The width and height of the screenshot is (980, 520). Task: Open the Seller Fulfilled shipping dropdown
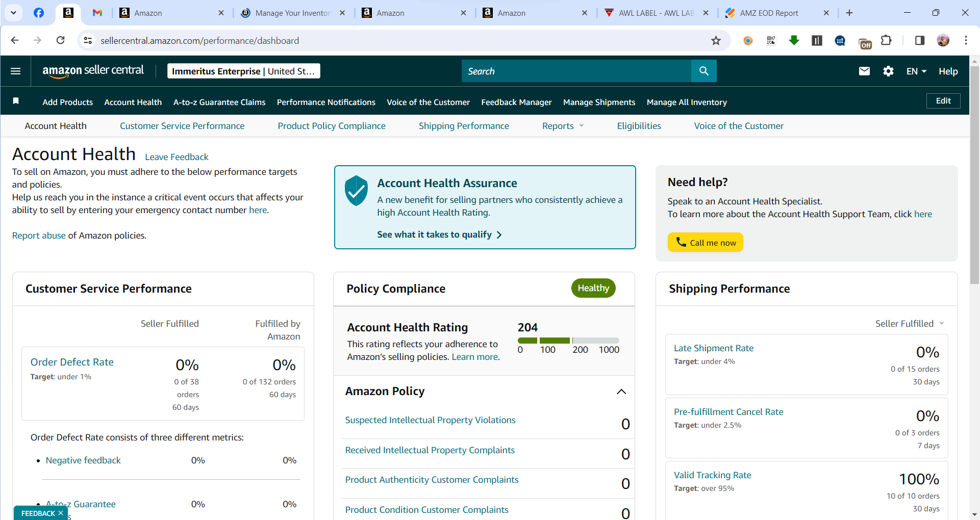coord(910,324)
